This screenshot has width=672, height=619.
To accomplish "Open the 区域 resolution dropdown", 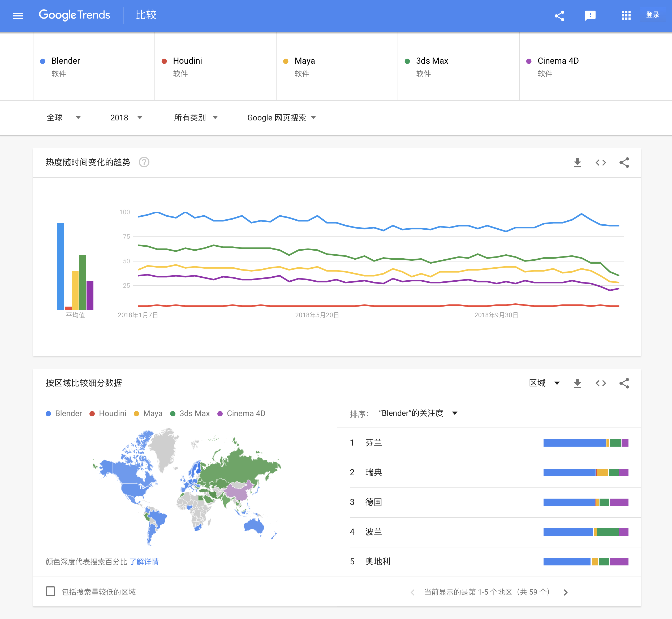I will click(544, 383).
